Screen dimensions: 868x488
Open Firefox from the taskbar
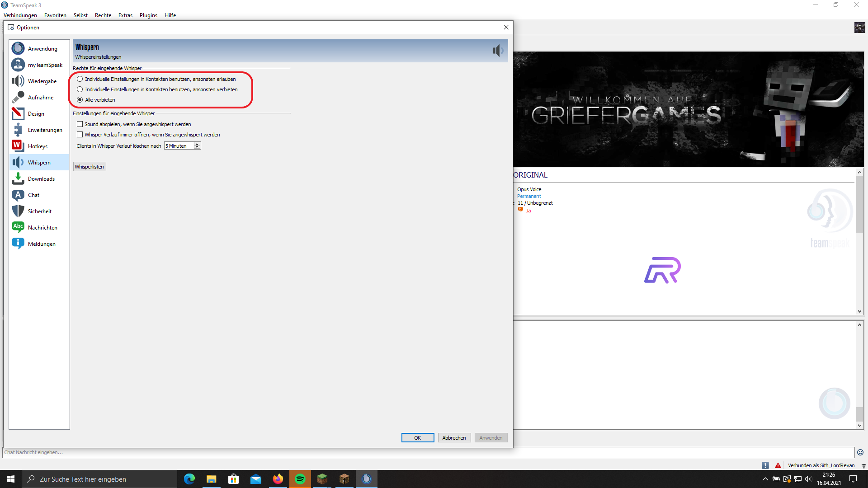[278, 479]
